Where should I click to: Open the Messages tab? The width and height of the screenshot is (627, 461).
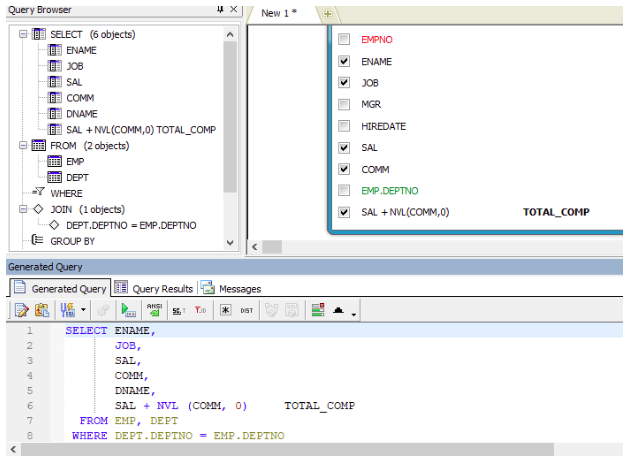[x=231, y=288]
